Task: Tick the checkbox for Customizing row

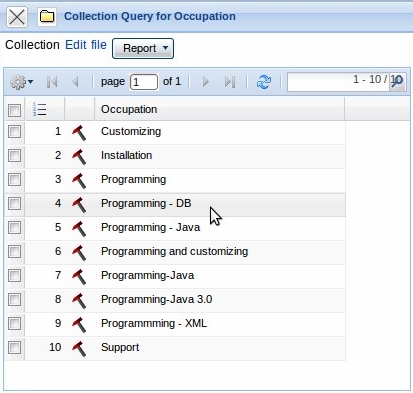Action: [14, 132]
